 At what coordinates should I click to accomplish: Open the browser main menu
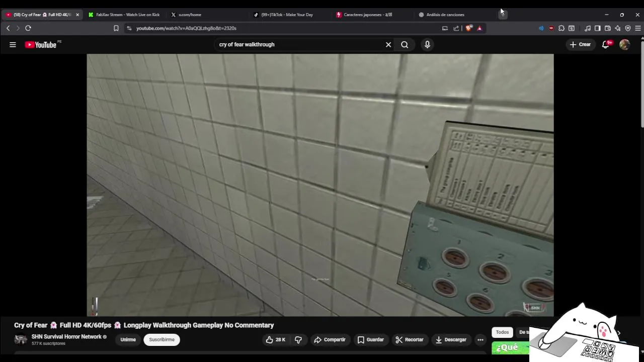click(x=638, y=28)
